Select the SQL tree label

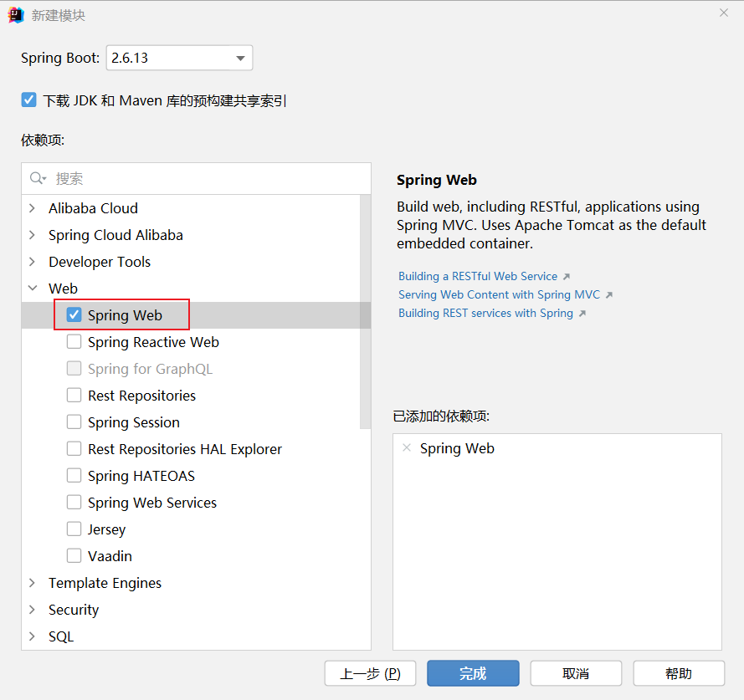click(x=61, y=636)
